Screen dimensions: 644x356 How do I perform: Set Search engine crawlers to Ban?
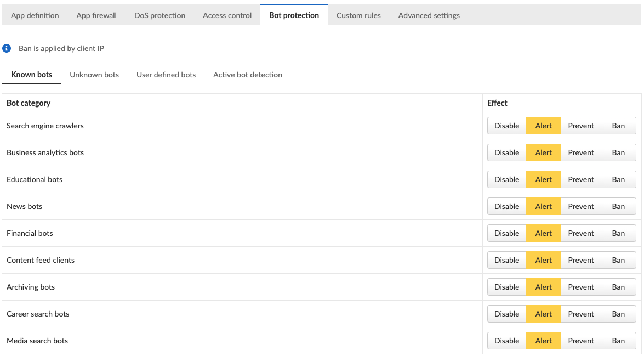pos(618,126)
